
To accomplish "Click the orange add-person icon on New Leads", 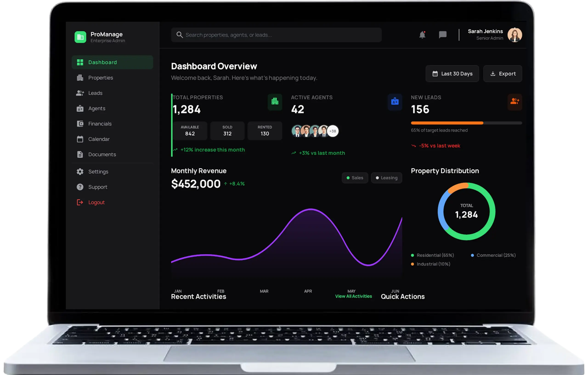I will pyautogui.click(x=514, y=101).
